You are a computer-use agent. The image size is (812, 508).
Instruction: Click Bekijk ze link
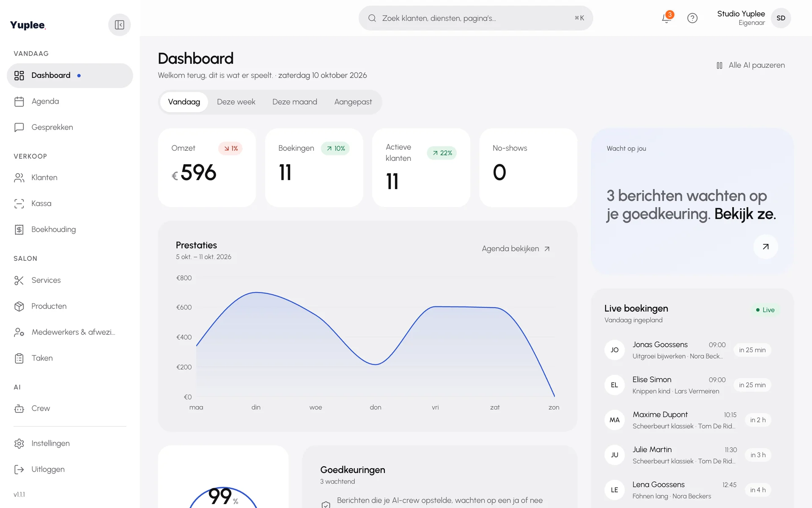(745, 214)
